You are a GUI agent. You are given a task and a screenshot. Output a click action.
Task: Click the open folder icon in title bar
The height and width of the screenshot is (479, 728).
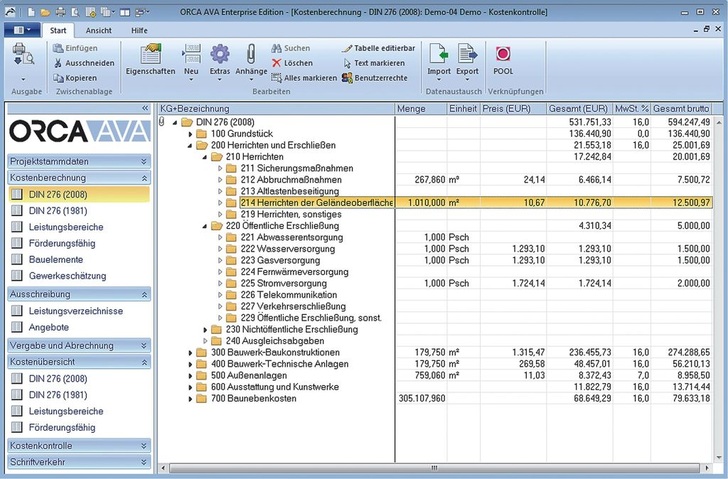[45, 12]
